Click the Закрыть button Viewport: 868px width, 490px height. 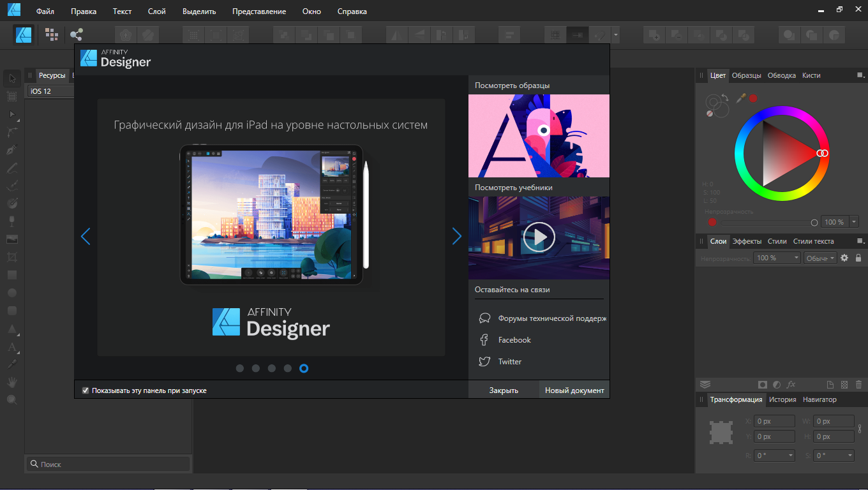pos(504,390)
